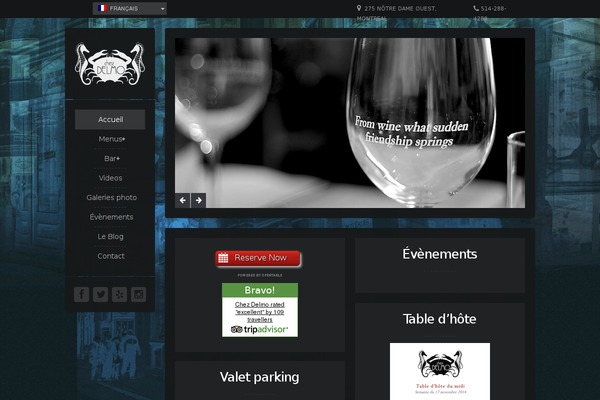
Task: Click the map pin address icon
Action: (x=359, y=8)
